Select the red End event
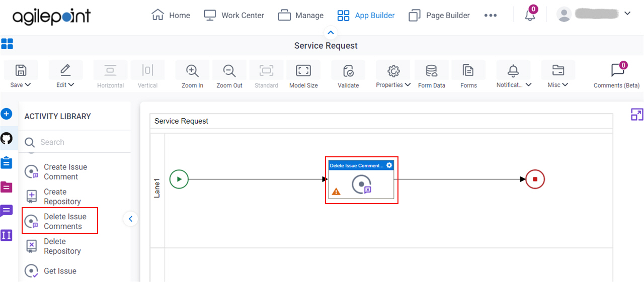Image resolution: width=644 pixels, height=282 pixels. click(x=535, y=179)
